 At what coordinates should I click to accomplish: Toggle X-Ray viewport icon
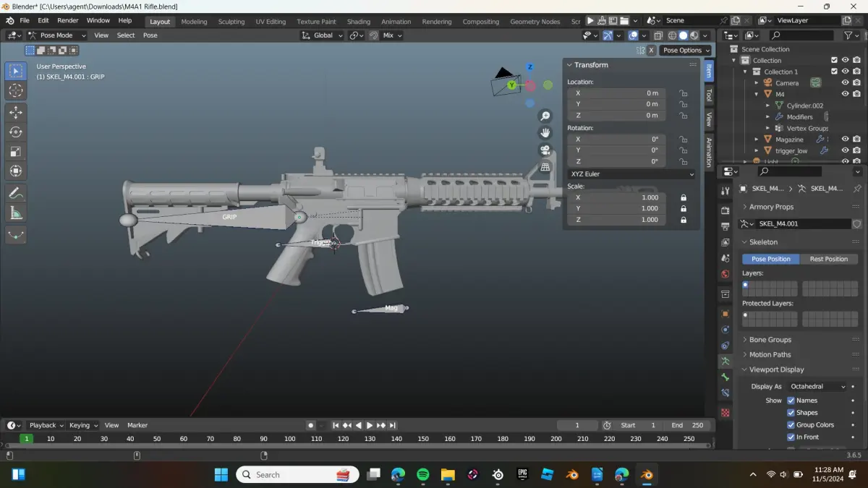[x=658, y=35]
